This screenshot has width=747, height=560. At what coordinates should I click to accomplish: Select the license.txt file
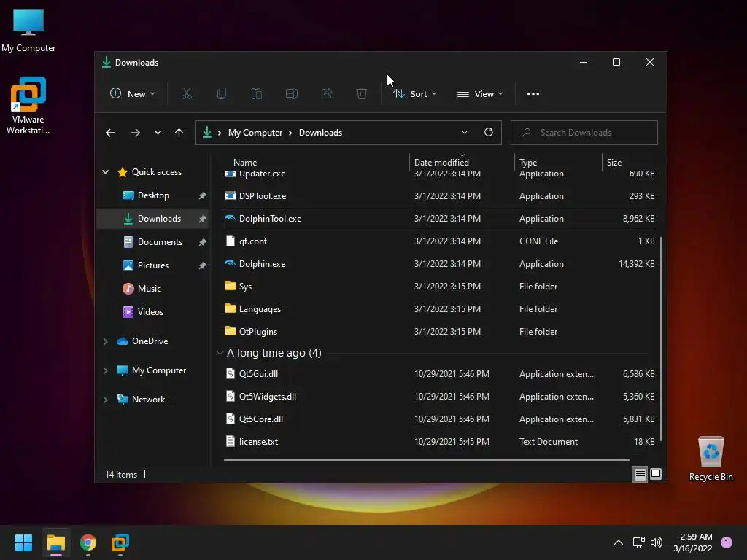[x=438, y=442]
